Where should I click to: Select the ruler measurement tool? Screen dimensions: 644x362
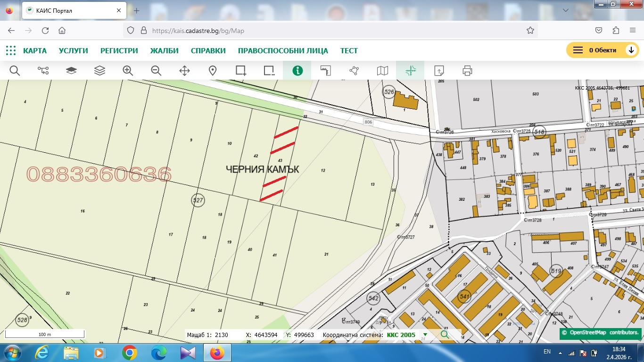325,71
